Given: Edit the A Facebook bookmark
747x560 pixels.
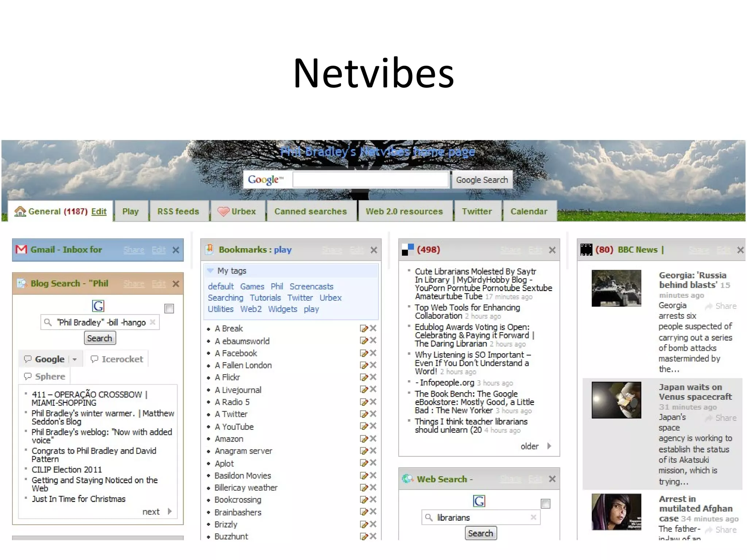Looking at the screenshot, I should click(x=364, y=353).
